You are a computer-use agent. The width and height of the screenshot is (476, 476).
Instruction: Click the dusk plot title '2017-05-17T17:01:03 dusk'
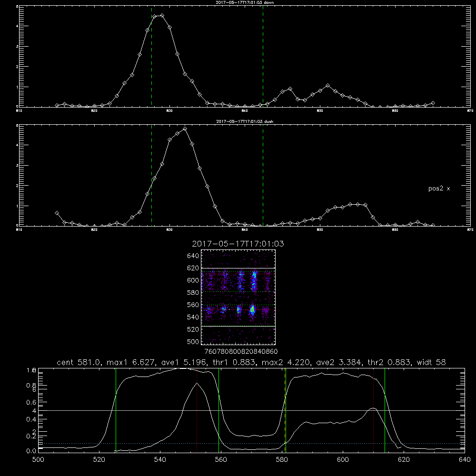click(245, 121)
